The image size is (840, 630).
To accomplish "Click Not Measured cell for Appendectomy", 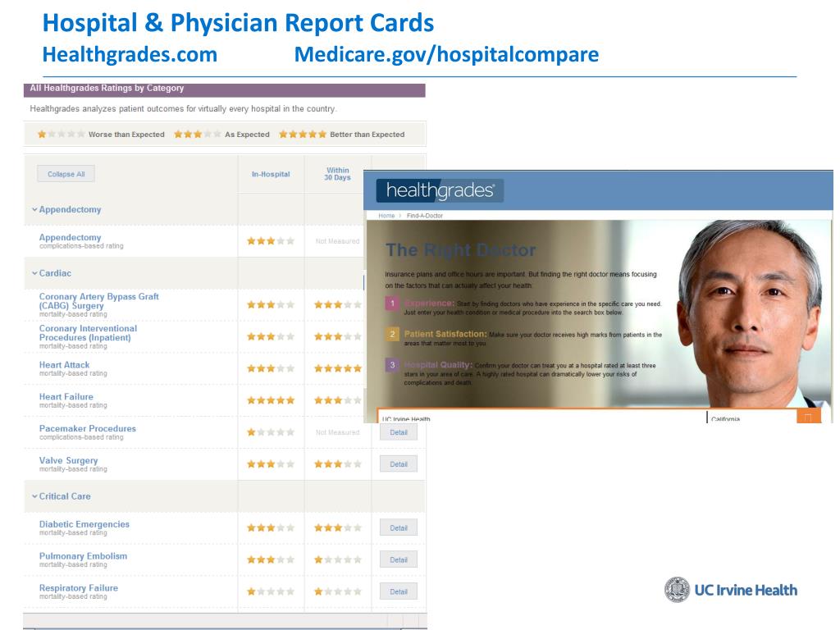I will tap(337, 242).
